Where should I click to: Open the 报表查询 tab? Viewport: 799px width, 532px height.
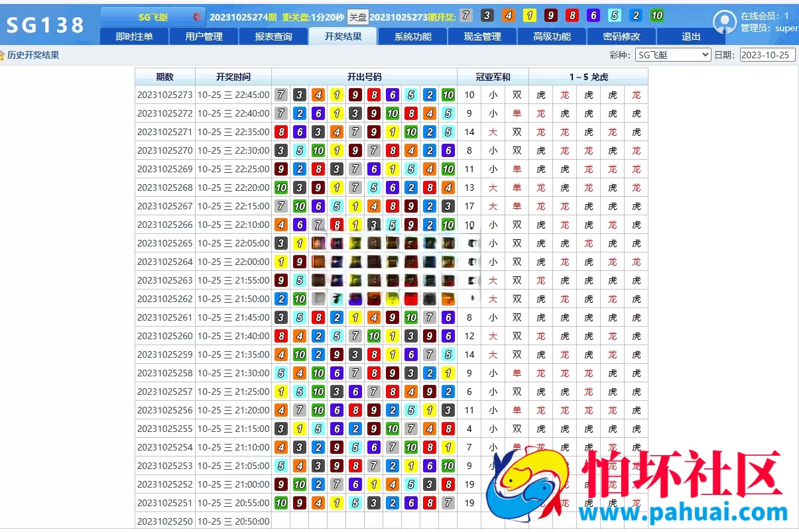point(273,37)
